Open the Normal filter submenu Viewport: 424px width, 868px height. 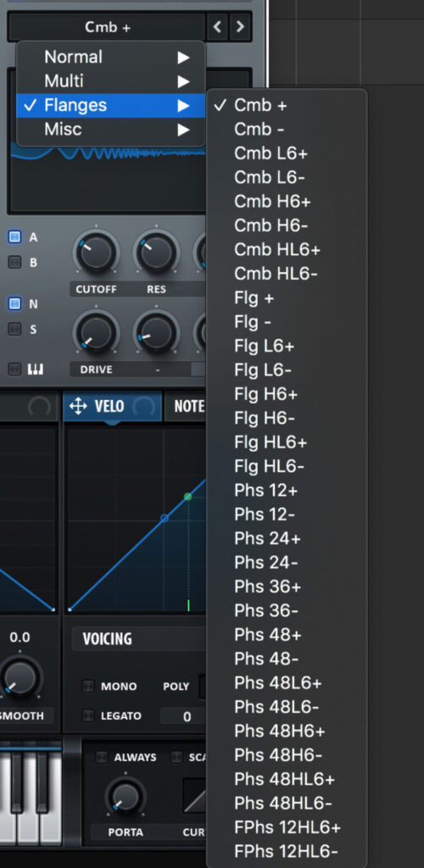(x=111, y=57)
